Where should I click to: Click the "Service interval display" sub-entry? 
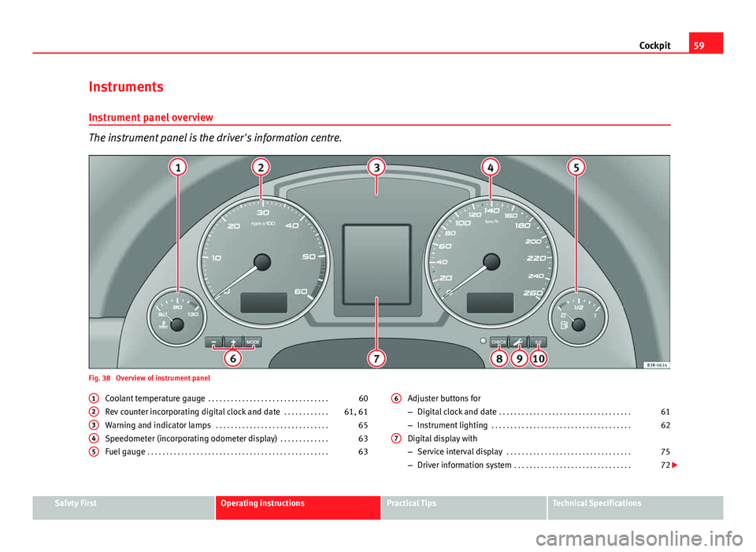459,452
